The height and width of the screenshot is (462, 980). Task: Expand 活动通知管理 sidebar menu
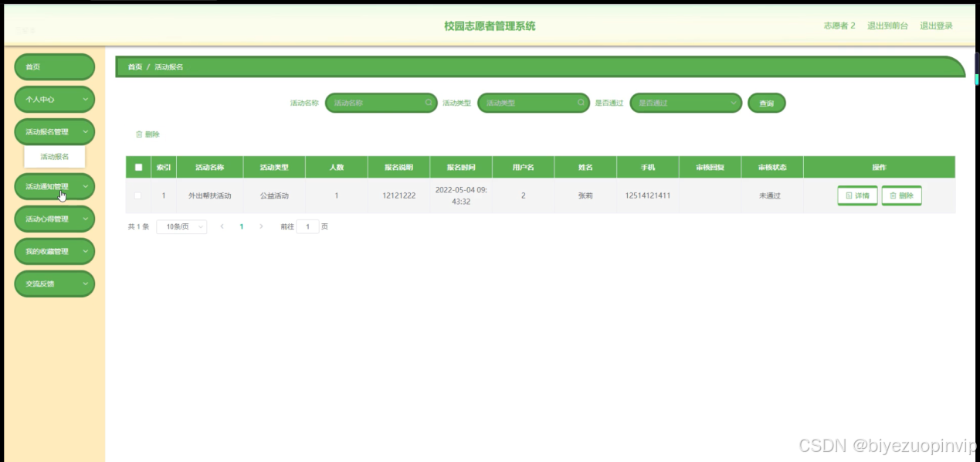click(x=54, y=186)
